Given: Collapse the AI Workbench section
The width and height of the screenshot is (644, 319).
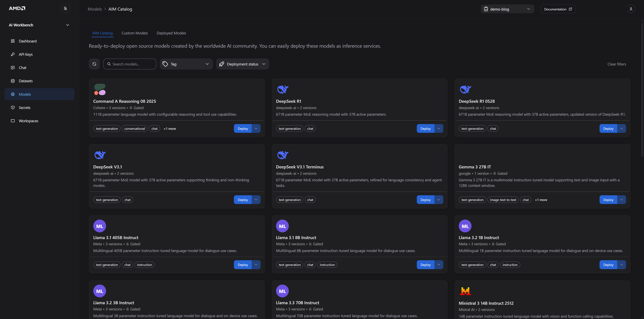Looking at the screenshot, I should point(67,25).
